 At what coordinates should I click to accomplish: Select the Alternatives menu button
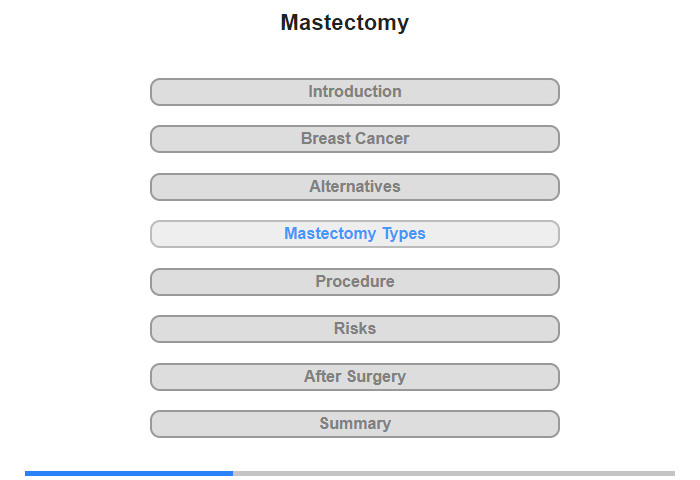pyautogui.click(x=354, y=187)
